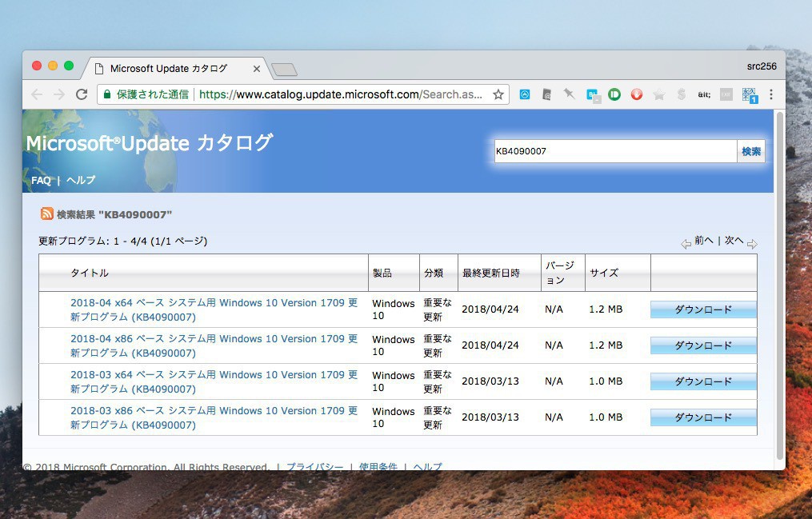The image size is (812, 519).
Task: Click the pushpin extension icon
Action: 570,94
